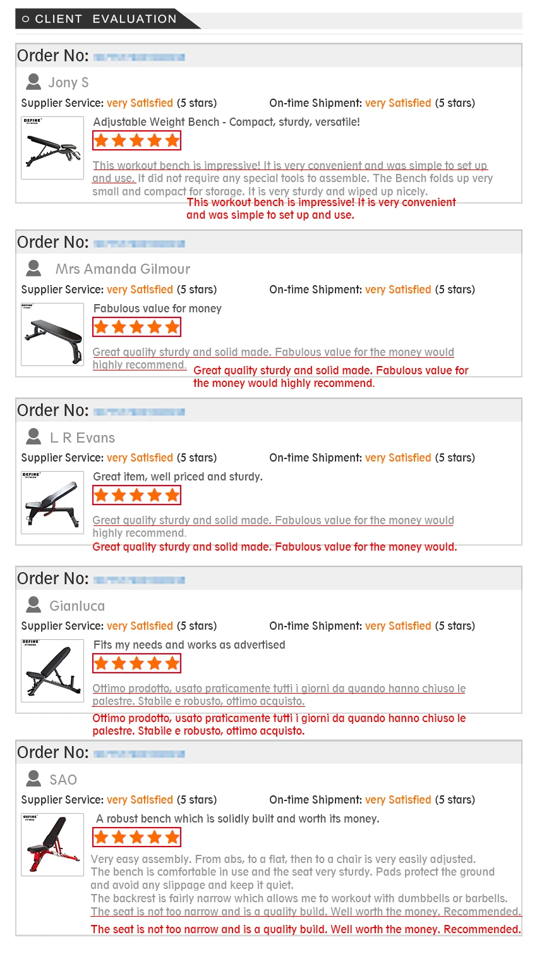View the red bench thumbnail in SAO's review
This screenshot has height=980, width=537.
52,845
